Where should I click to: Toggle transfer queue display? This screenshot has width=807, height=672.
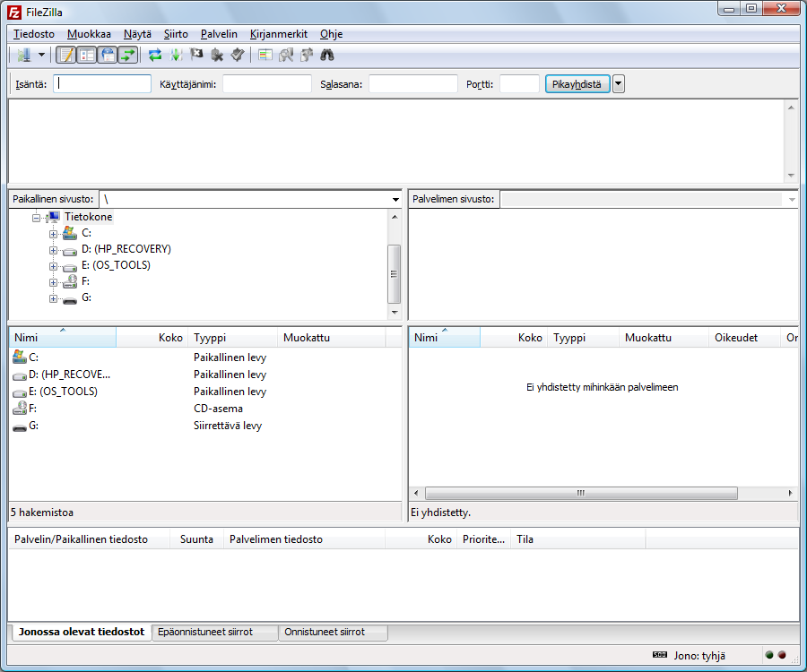[x=128, y=55]
